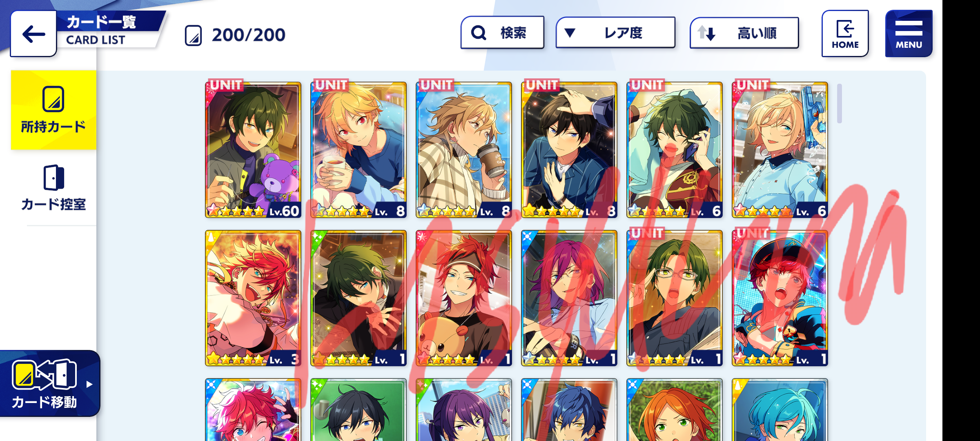Screen dimensions: 980x441
Task: Tap the back arrow button
Action: [33, 34]
